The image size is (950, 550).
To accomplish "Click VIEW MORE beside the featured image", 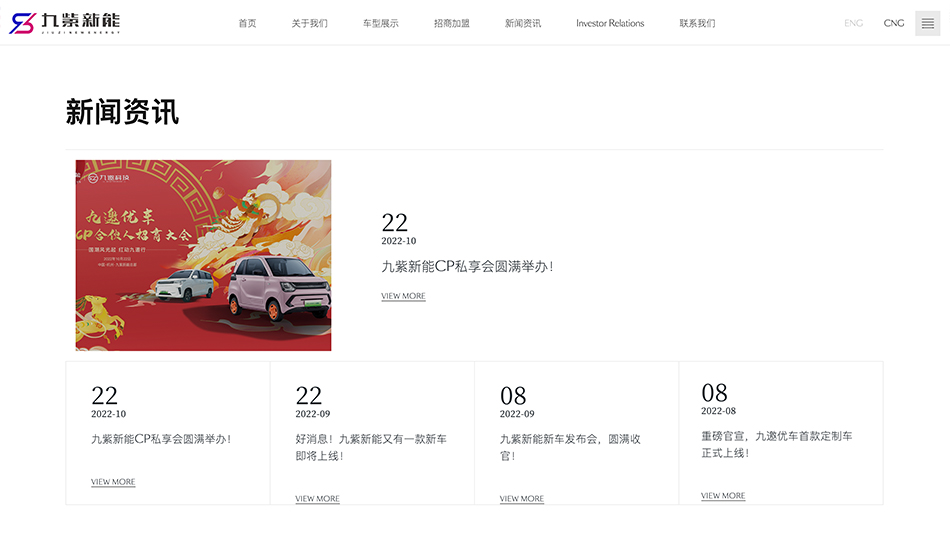I will (403, 296).
